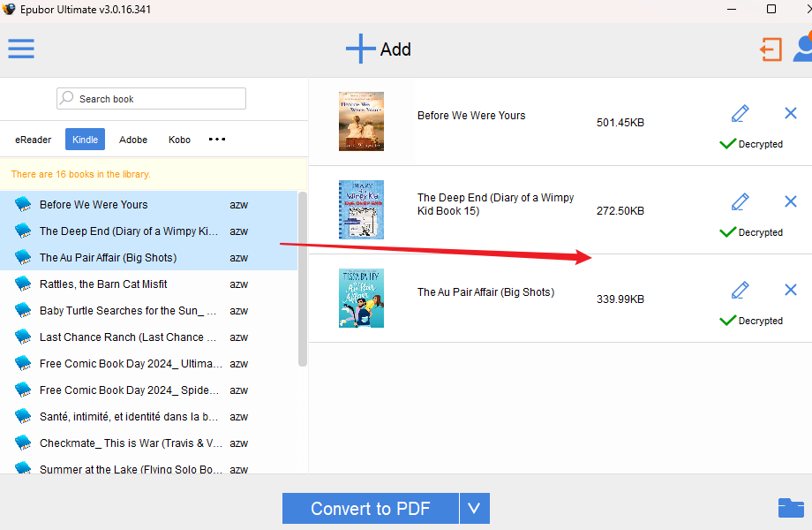Switch to the eReader tab
This screenshot has height=530, width=812.
(x=34, y=140)
